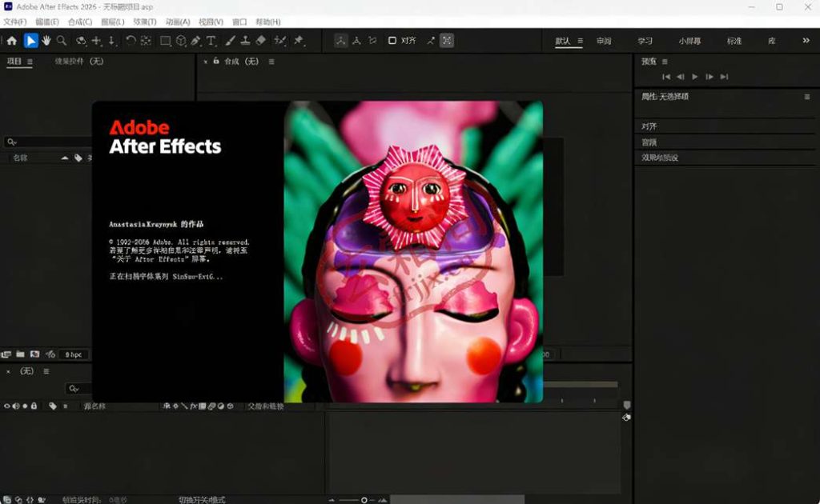
Task: Toggle the fx effect switch column header
Action: (x=194, y=406)
